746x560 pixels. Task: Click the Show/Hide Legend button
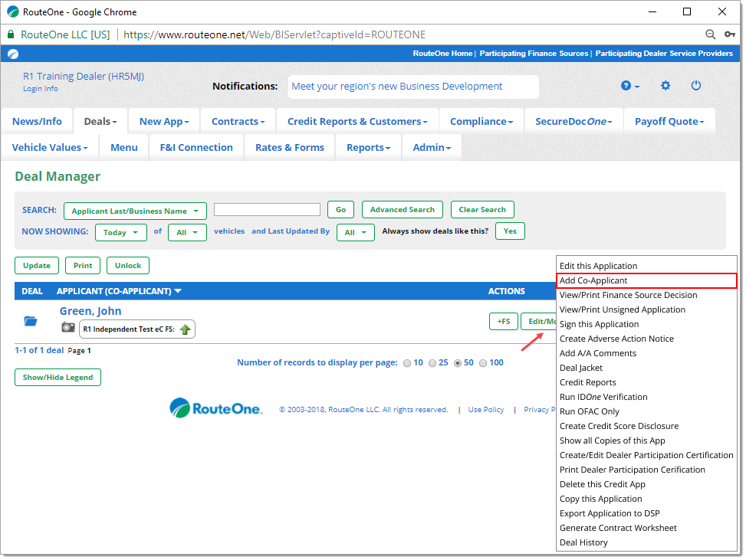(x=58, y=378)
